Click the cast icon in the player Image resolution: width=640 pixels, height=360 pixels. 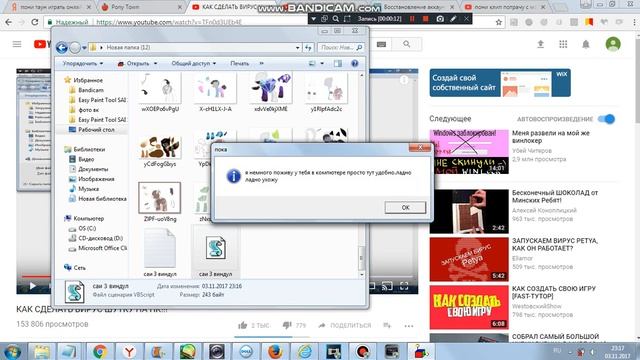tap(387, 286)
